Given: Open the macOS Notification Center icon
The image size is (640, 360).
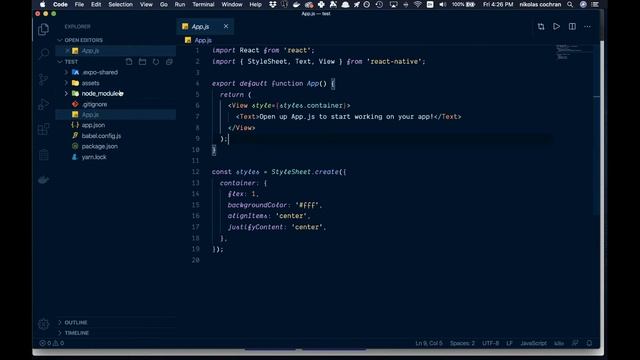Looking at the screenshot, I should [x=595, y=4].
